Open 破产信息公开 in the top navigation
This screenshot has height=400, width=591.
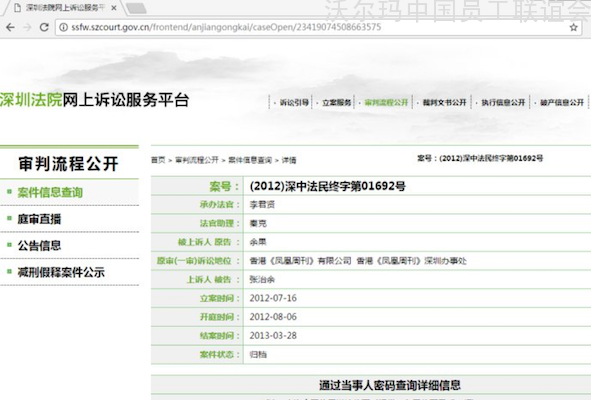[x=562, y=102]
